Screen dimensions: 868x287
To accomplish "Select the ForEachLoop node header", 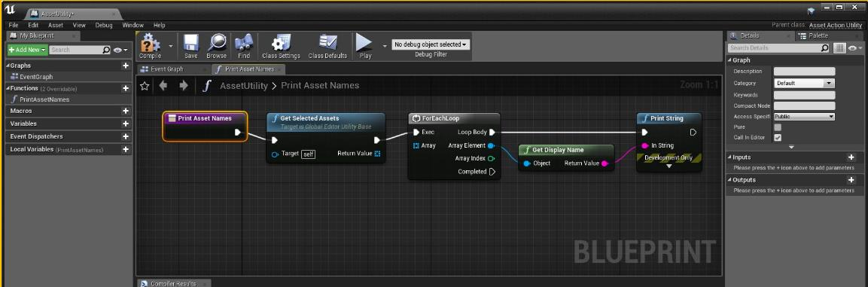I will (454, 118).
